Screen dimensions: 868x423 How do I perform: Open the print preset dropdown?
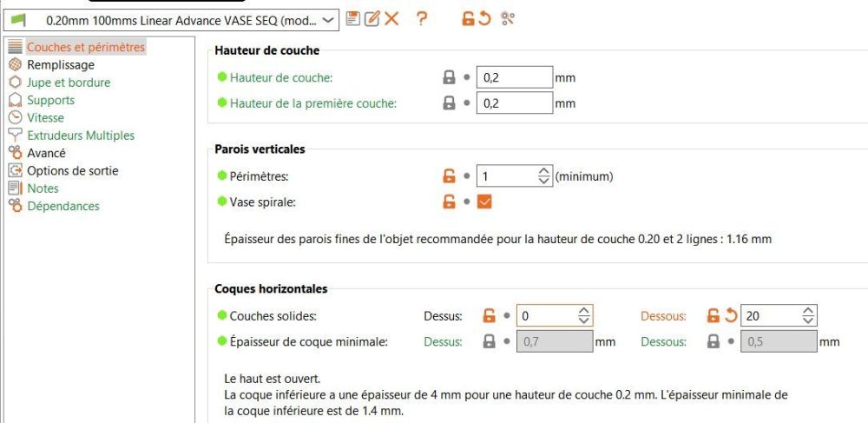coord(328,19)
